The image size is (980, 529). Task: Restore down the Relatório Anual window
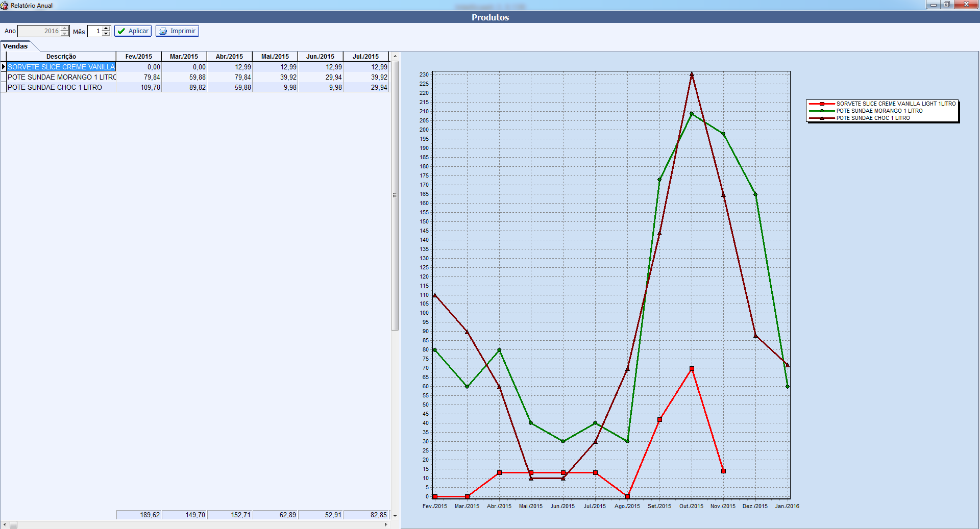pos(946,5)
